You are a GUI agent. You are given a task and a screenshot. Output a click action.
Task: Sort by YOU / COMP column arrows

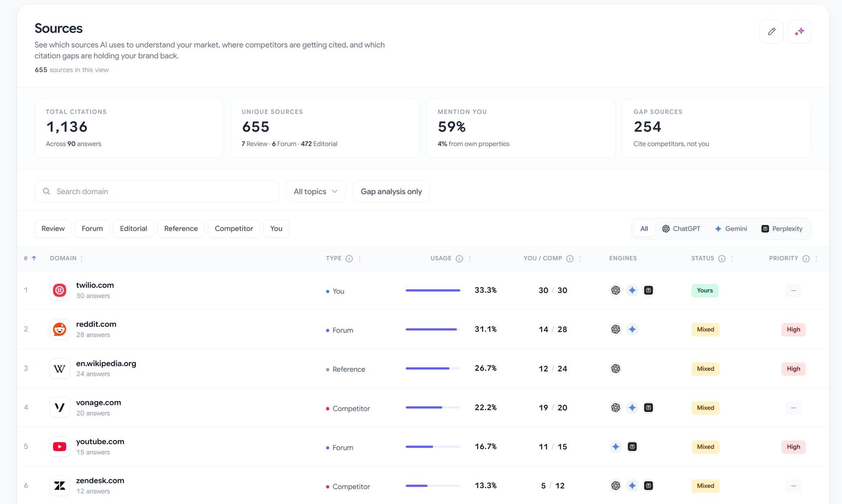coord(580,259)
